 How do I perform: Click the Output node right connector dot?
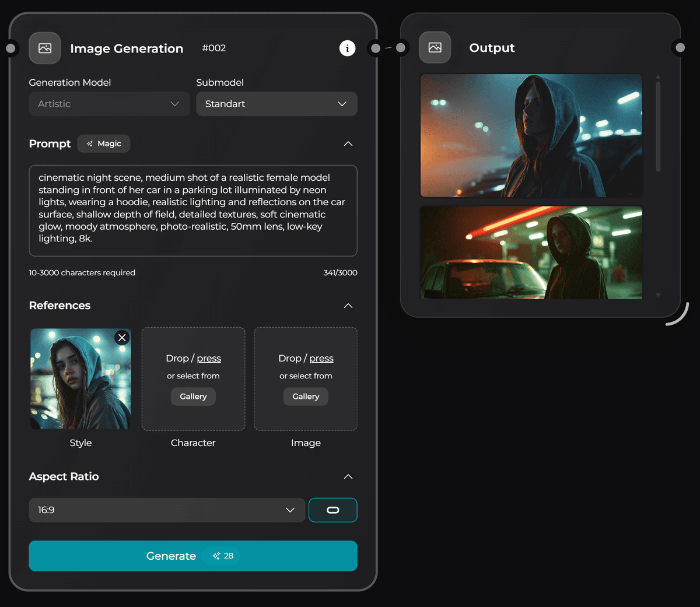680,48
